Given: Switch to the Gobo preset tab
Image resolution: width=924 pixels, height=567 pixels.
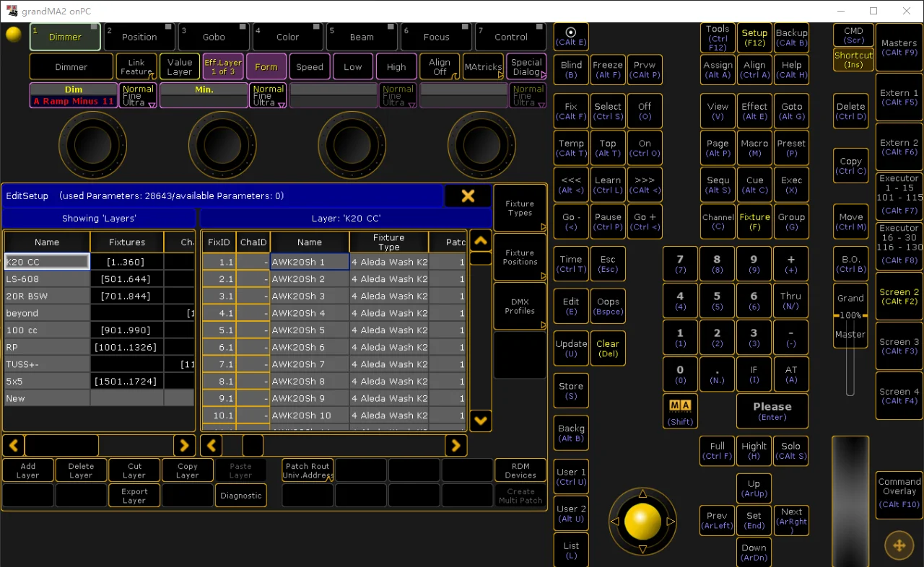Looking at the screenshot, I should click(214, 37).
